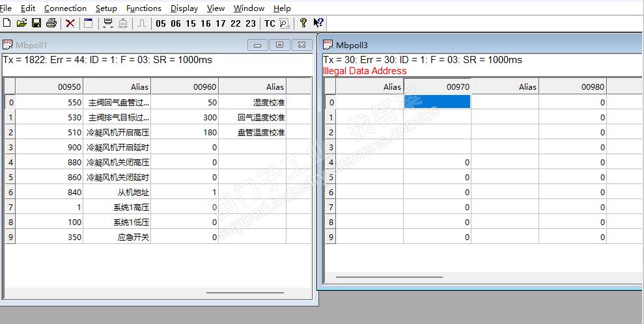The image size is (644, 324).
Task: Select the cell with value 530
Action: (x=49, y=117)
